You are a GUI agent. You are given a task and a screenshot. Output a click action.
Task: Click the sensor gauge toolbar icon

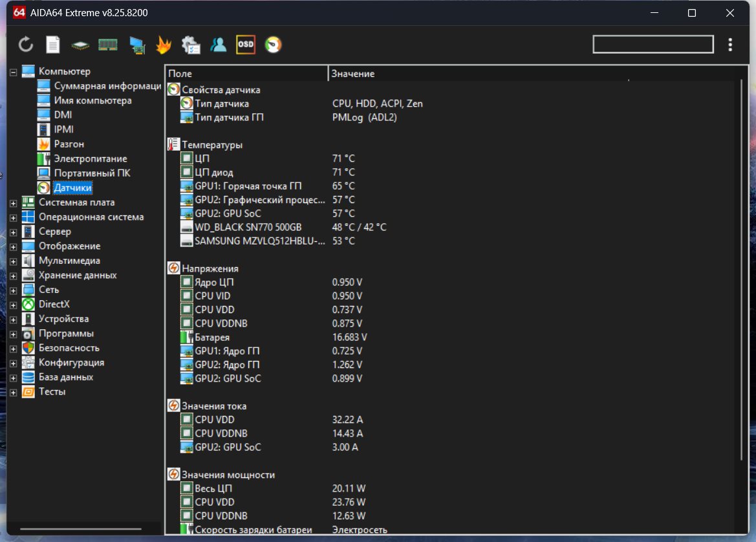273,45
